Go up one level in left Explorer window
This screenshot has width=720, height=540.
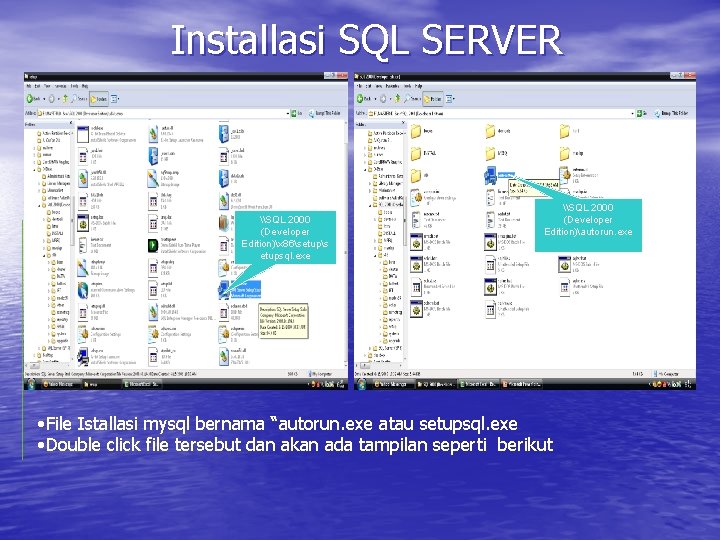click(65, 99)
